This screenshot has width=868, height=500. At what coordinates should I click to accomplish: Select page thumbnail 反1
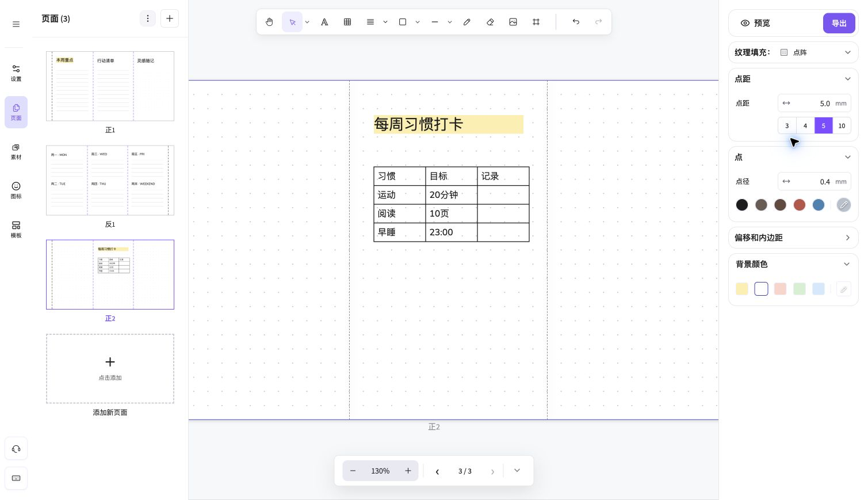point(110,180)
